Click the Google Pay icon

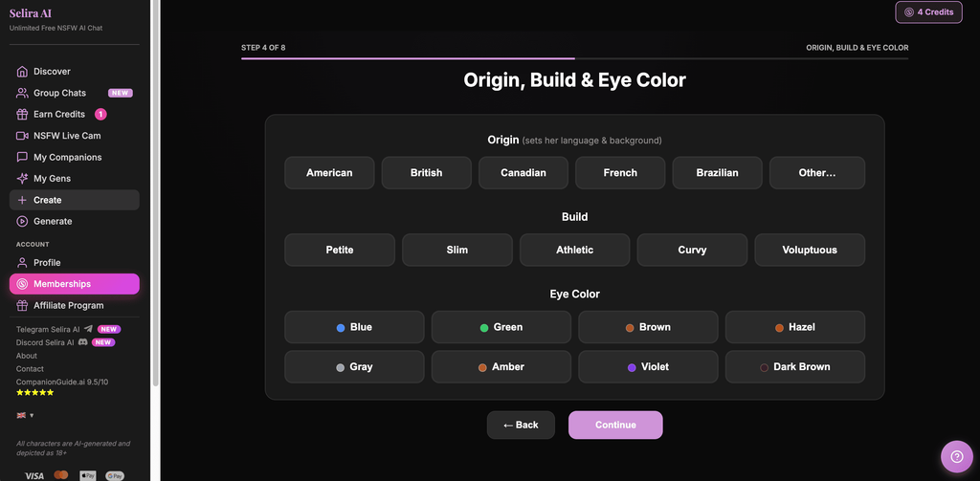tap(115, 476)
